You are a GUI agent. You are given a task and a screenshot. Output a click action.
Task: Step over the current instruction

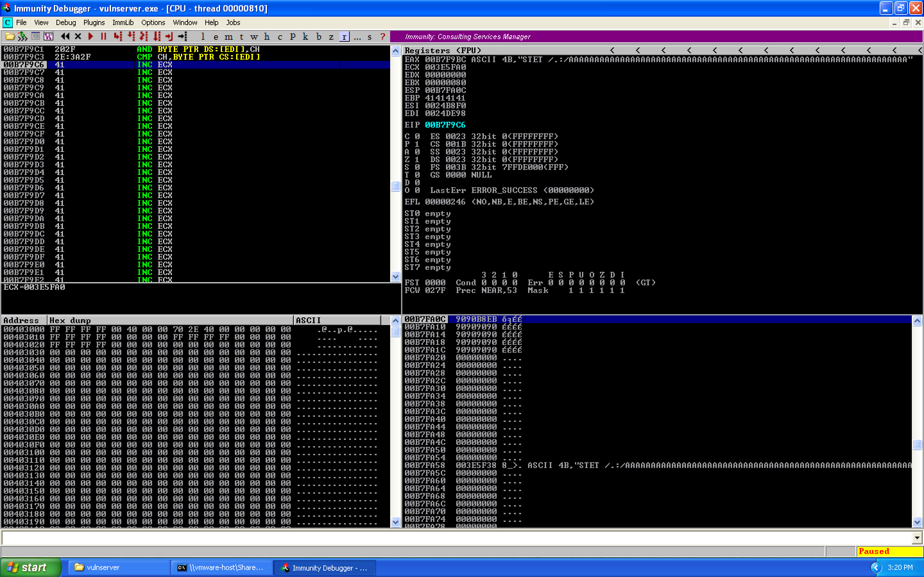[x=131, y=37]
